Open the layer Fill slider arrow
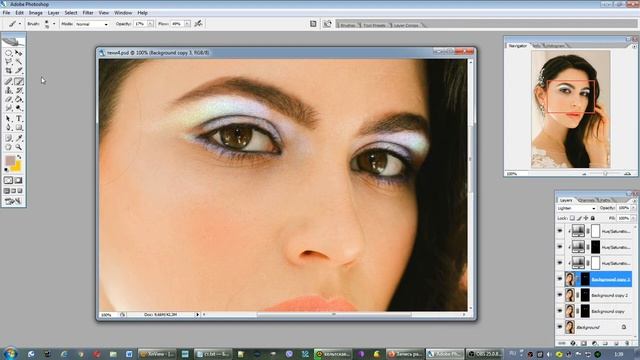Viewport: 640px width, 360px height. (x=633, y=218)
